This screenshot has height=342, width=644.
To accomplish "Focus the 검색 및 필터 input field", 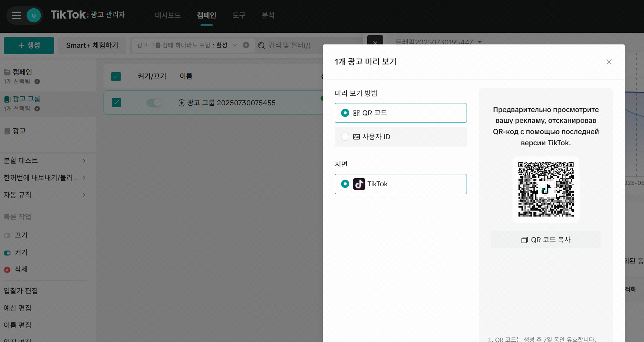I will [290, 45].
